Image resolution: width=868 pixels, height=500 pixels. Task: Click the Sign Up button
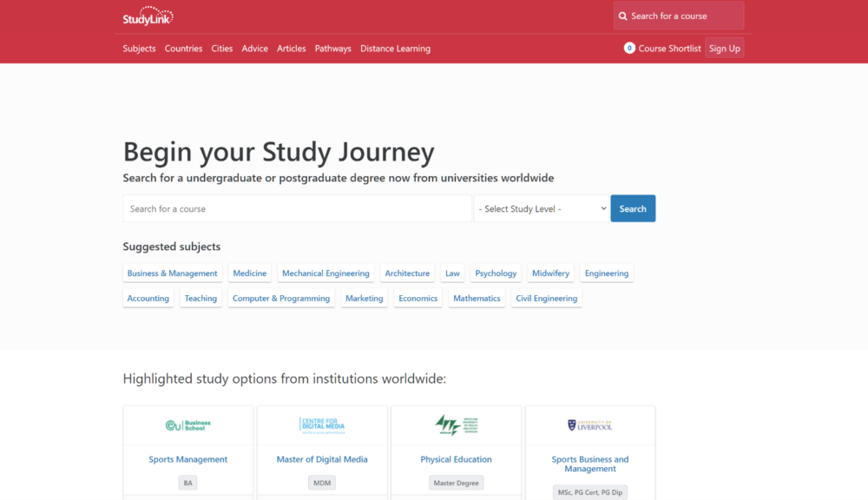725,48
